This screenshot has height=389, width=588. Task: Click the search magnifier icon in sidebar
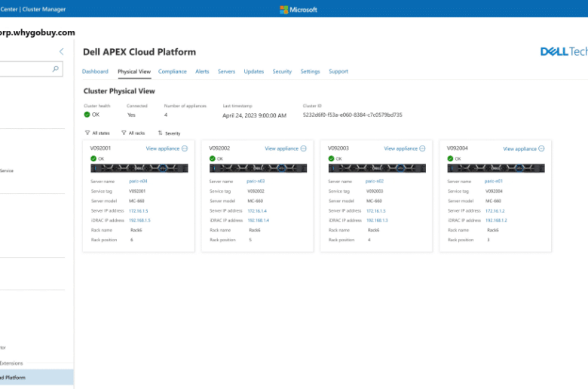click(x=56, y=69)
